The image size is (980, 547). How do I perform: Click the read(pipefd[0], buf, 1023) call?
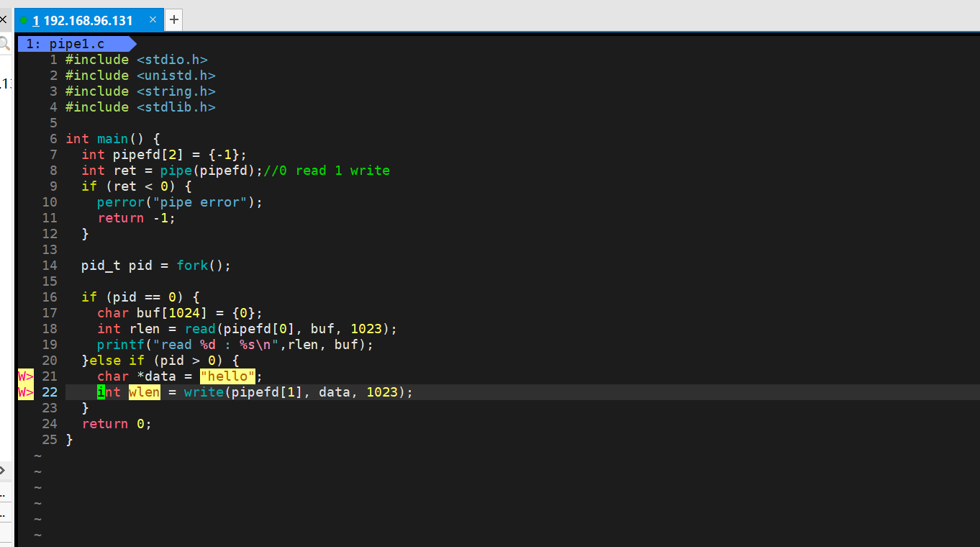(287, 329)
